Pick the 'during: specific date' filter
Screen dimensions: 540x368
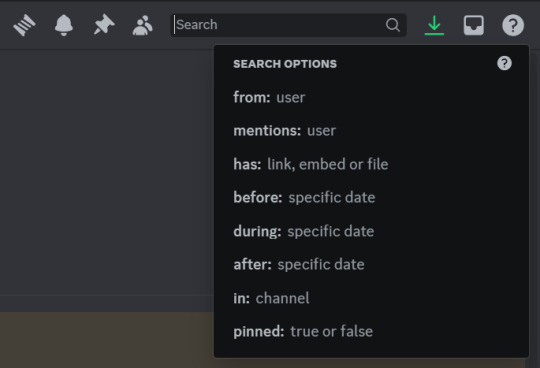tap(371, 231)
